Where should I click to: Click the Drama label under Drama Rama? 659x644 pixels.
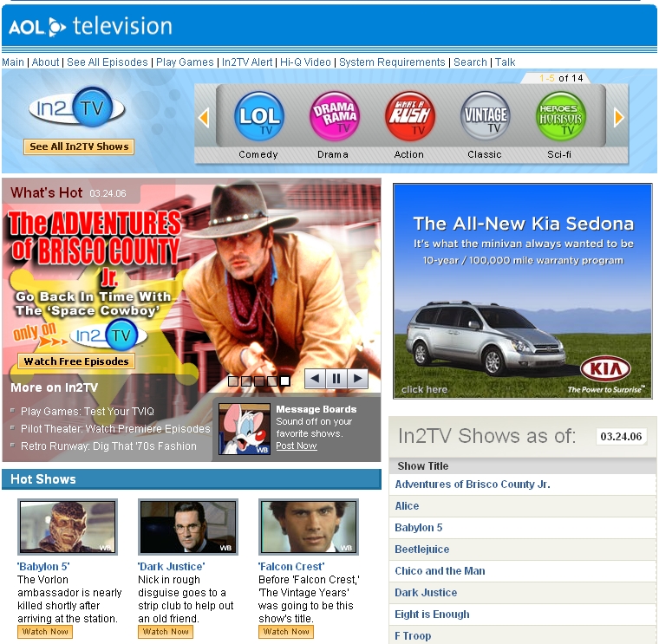point(333,154)
